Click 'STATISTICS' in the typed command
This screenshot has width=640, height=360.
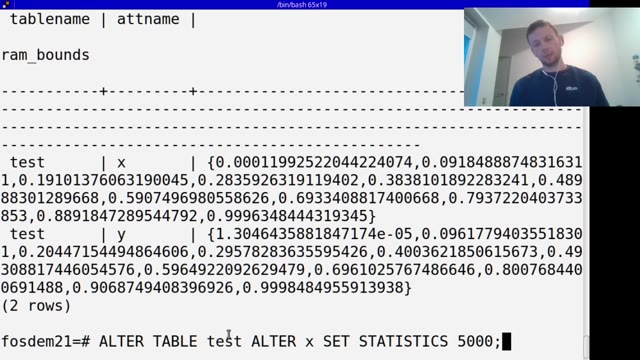tap(403, 341)
